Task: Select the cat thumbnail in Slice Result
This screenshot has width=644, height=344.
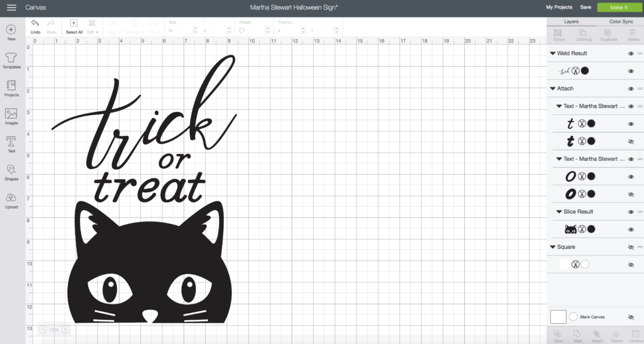Action: point(570,230)
